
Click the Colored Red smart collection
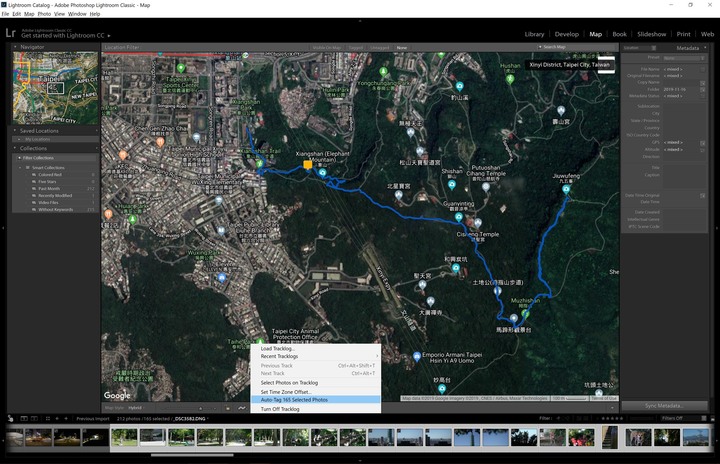pos(50,175)
